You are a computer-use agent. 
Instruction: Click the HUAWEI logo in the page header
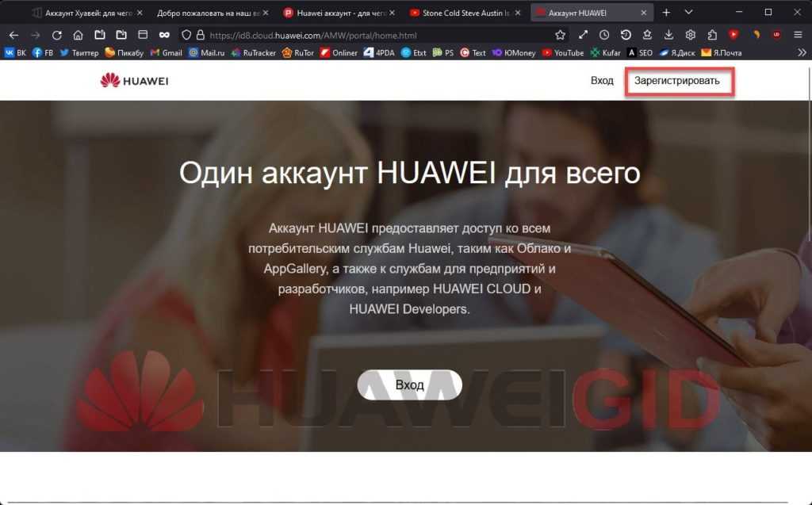tap(134, 81)
